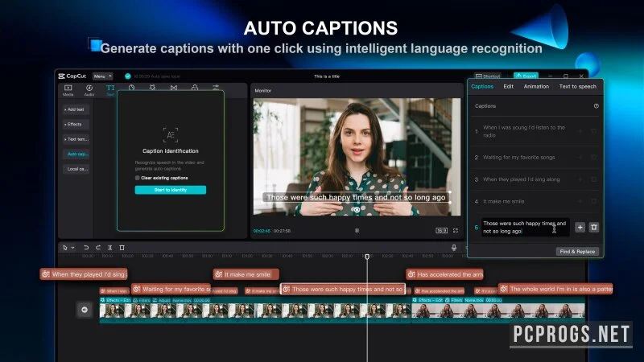Screen dimensions: 644x362
Task: Open the Audio panel icon
Action: click(x=89, y=88)
